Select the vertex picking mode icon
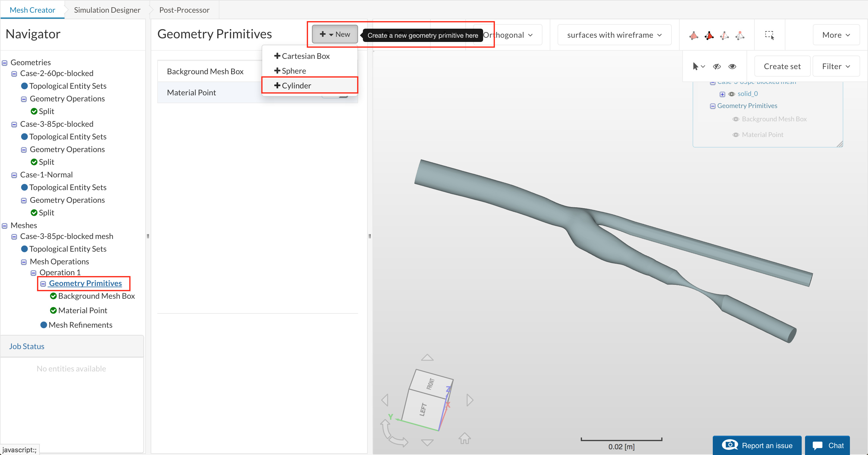The width and height of the screenshot is (868, 455). 740,35
